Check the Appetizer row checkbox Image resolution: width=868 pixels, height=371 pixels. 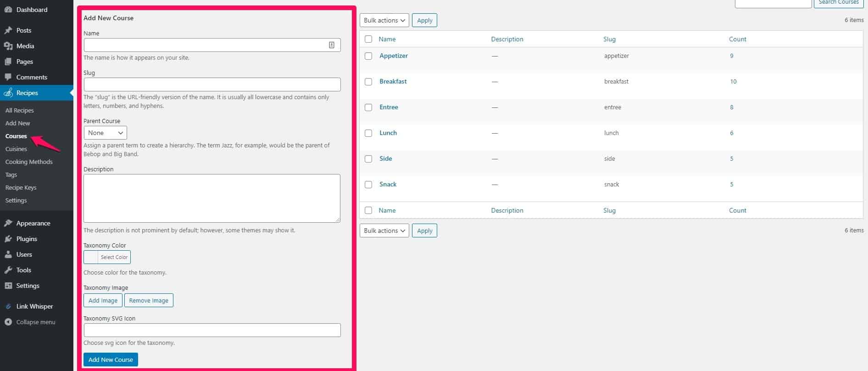click(x=368, y=56)
